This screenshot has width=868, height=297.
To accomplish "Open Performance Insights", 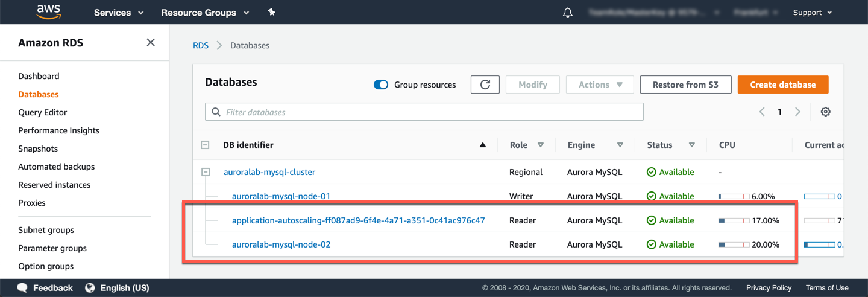I will [59, 130].
